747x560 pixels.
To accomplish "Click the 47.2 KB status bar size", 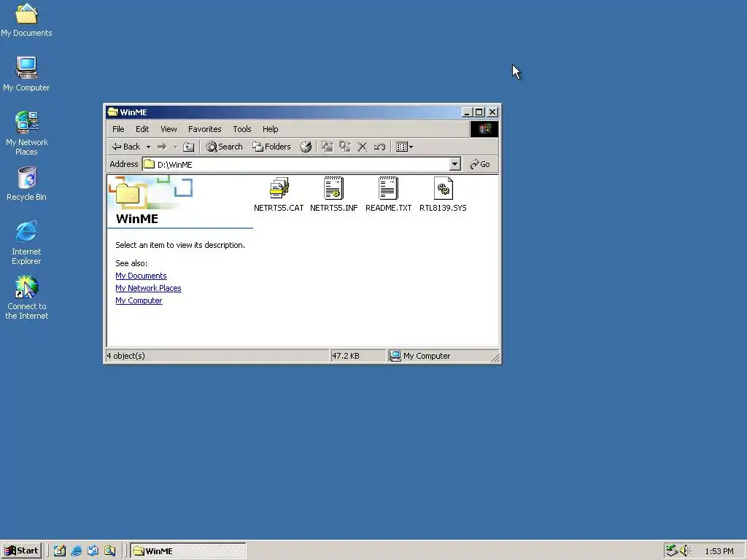I will click(346, 356).
